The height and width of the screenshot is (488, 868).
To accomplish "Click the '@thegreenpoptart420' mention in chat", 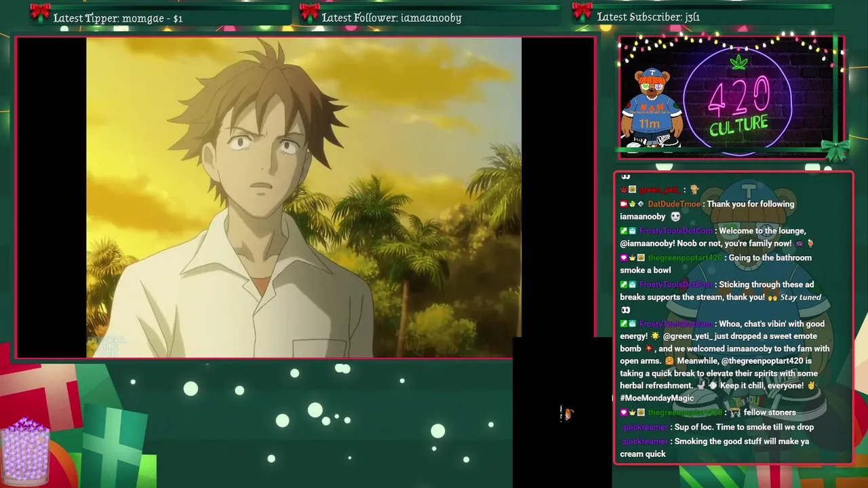I will click(x=762, y=361).
